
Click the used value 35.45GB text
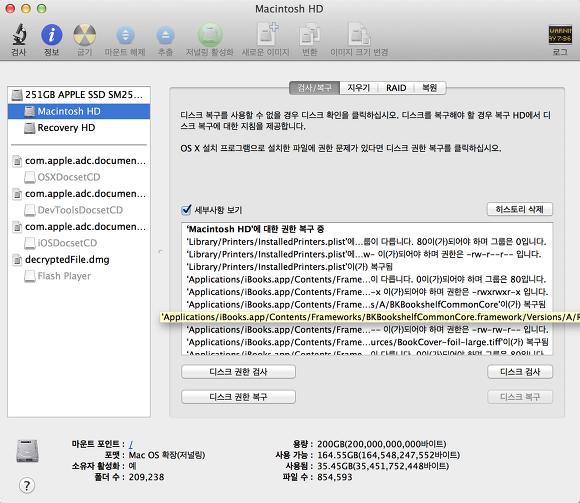click(383, 466)
